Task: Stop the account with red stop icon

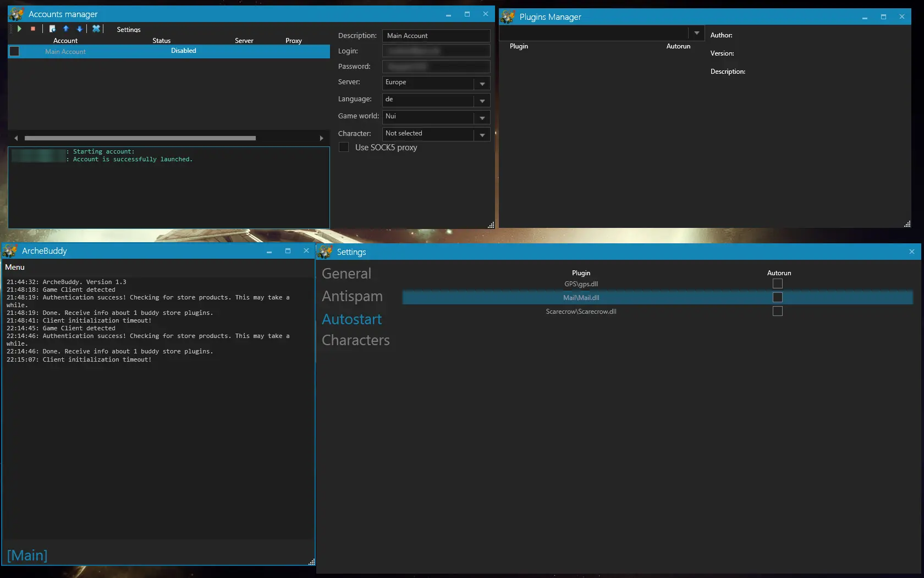Action: point(33,29)
